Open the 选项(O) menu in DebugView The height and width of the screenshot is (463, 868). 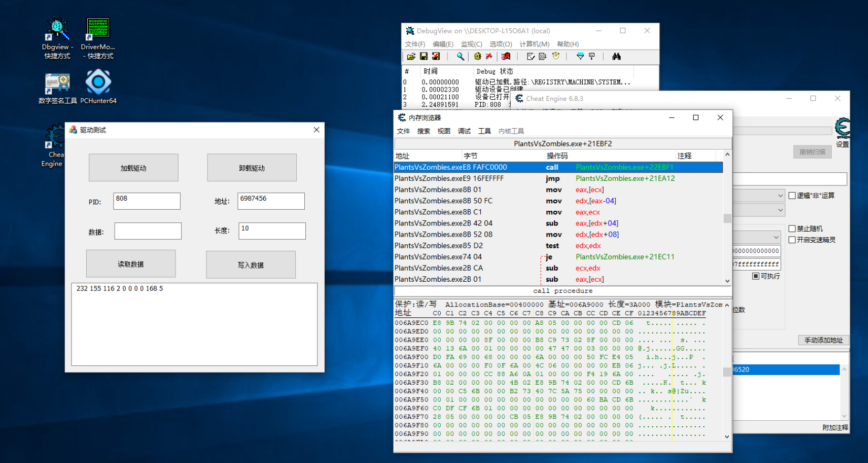[501, 44]
